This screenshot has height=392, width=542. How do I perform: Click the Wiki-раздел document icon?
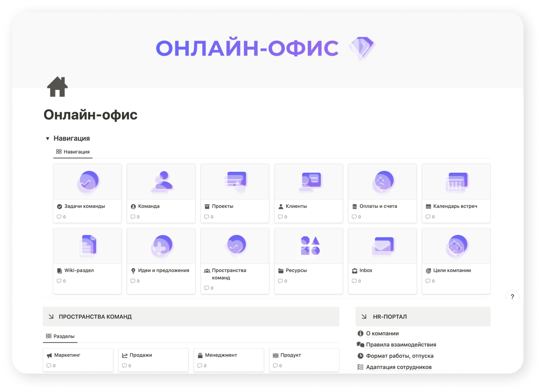[87, 246]
